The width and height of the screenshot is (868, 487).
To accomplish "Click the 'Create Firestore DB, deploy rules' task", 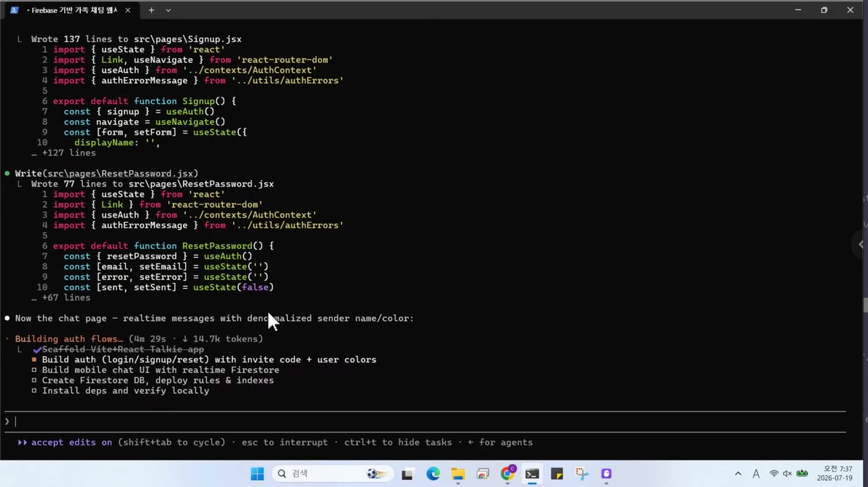I will point(158,380).
